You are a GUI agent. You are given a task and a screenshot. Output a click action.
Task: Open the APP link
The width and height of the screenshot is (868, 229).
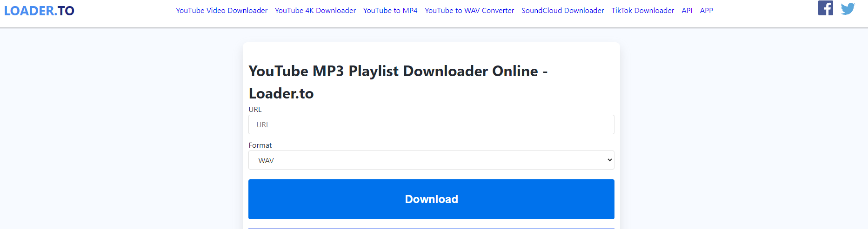pos(707,10)
